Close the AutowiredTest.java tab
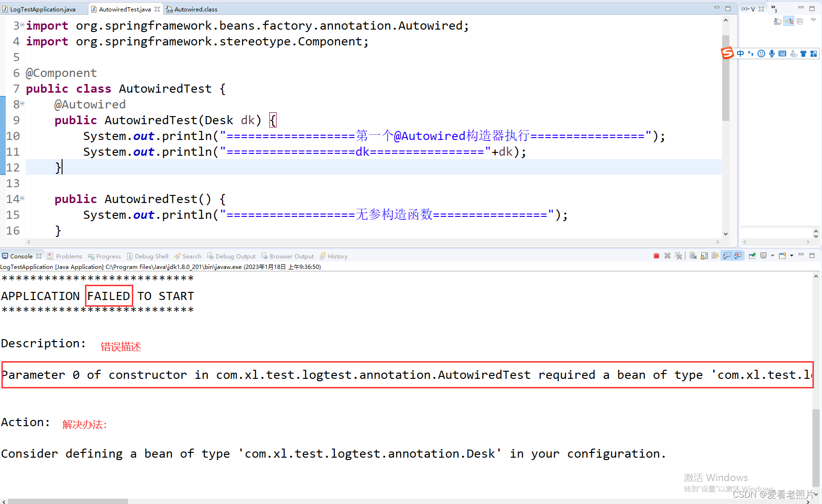 pyautogui.click(x=157, y=9)
